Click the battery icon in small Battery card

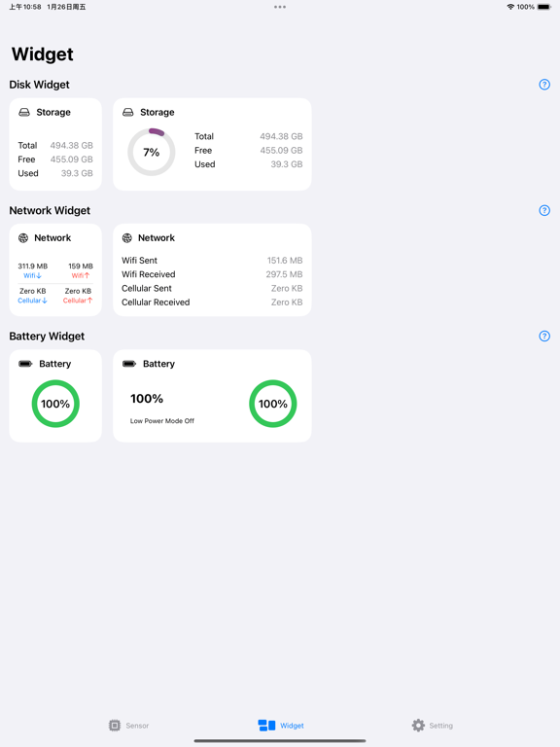tap(25, 364)
